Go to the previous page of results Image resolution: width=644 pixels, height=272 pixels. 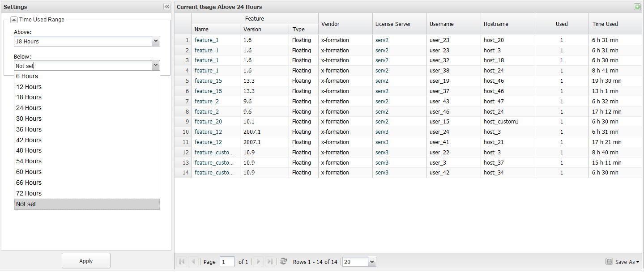click(193, 262)
